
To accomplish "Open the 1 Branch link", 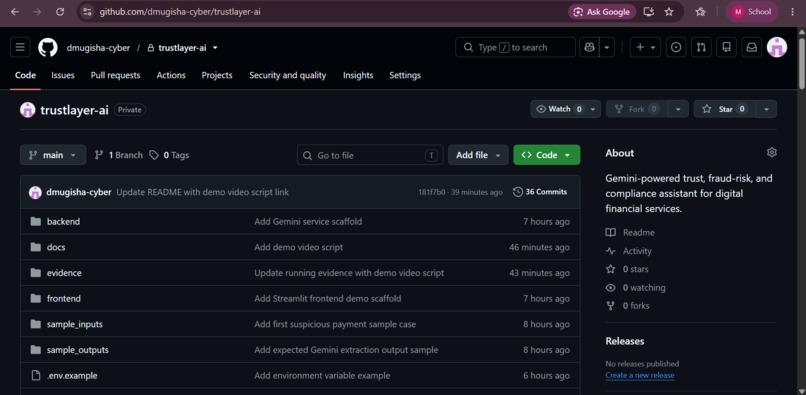I will pos(119,155).
